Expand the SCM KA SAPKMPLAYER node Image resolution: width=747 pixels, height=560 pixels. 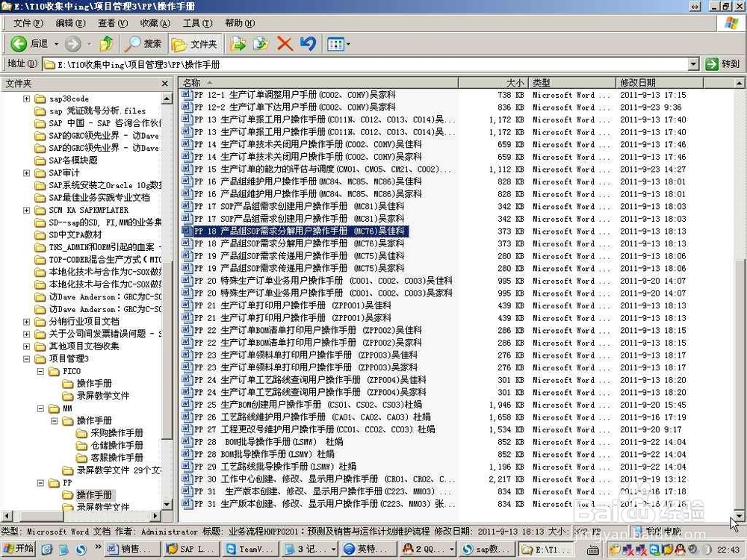[27, 210]
